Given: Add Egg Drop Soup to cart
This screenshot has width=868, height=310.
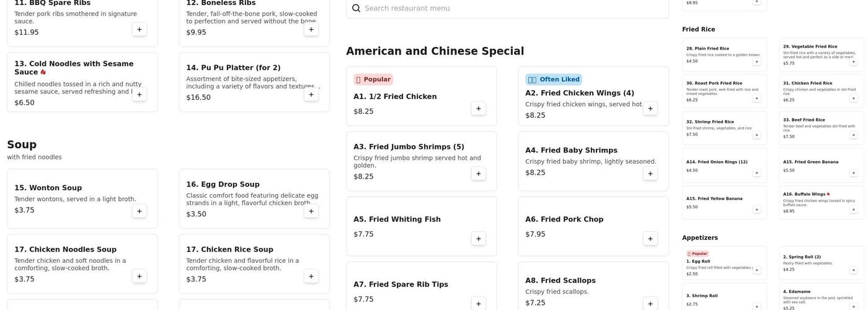Looking at the screenshot, I should pos(311,211).
